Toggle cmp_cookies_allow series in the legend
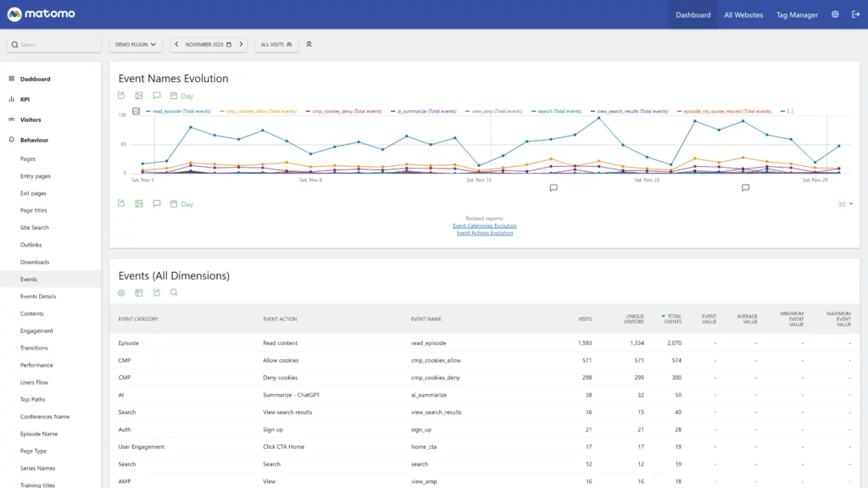The width and height of the screenshot is (868, 488). (x=255, y=111)
